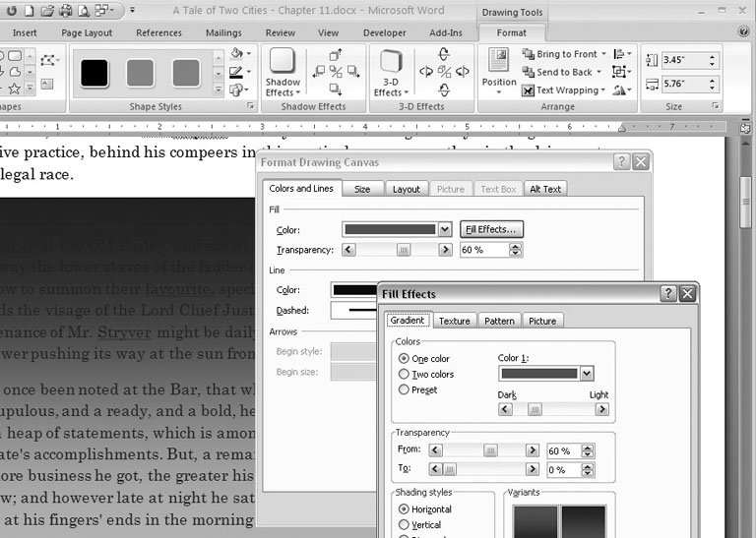
Task: Click the Fill Effects... button
Action: 491,229
